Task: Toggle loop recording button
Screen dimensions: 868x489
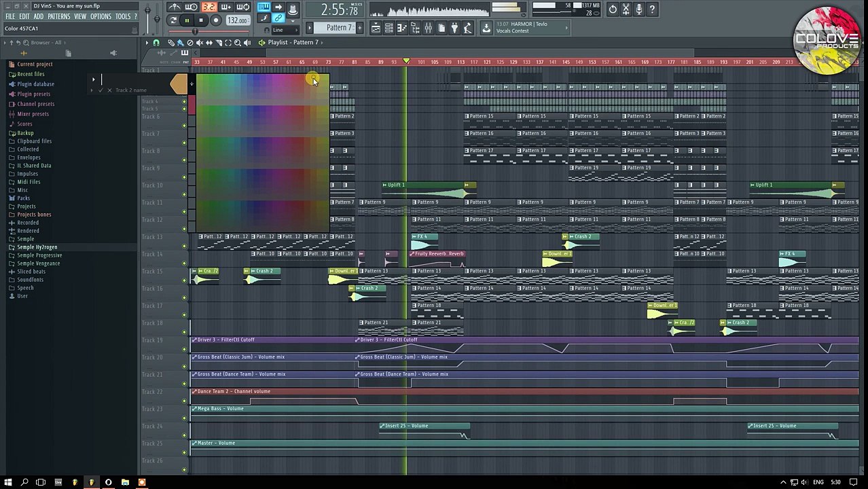Action: click(242, 7)
